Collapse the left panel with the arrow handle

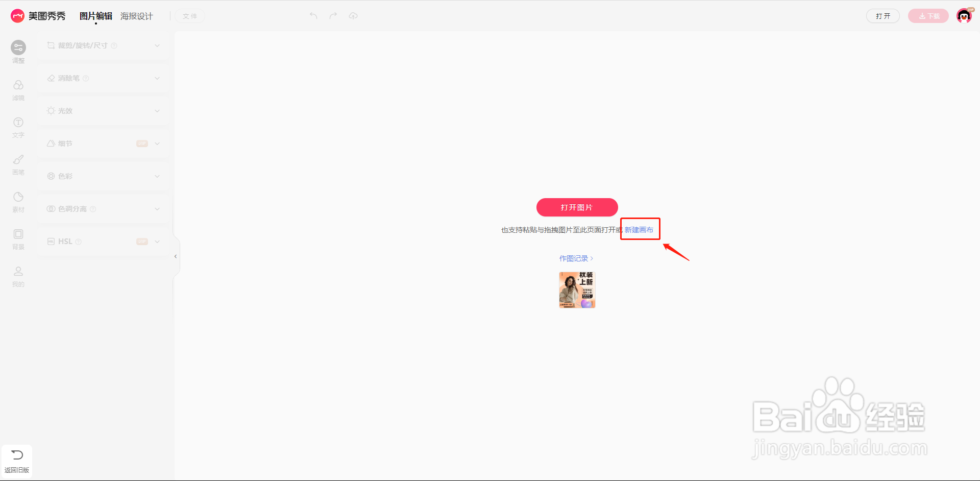tap(176, 256)
